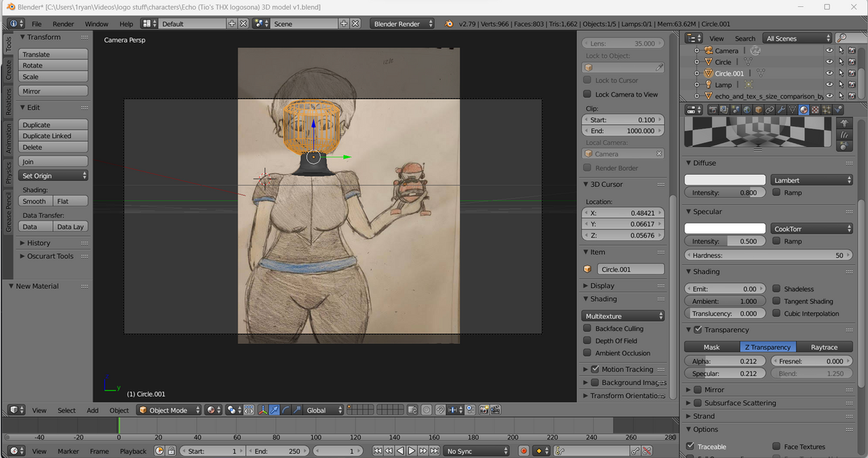Image resolution: width=868 pixels, height=458 pixels.
Task: Uncheck the Transparency panel checkbox
Action: [x=698, y=330]
